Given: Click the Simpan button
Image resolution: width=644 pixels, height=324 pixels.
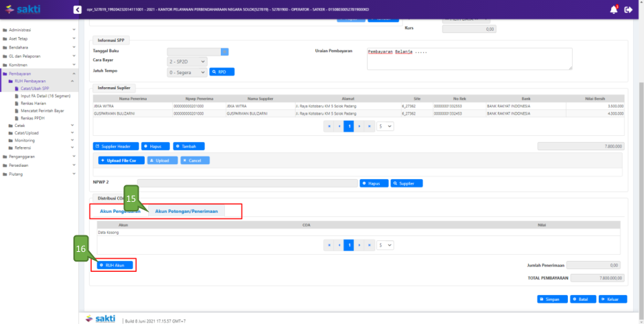Looking at the screenshot, I should point(551,299).
